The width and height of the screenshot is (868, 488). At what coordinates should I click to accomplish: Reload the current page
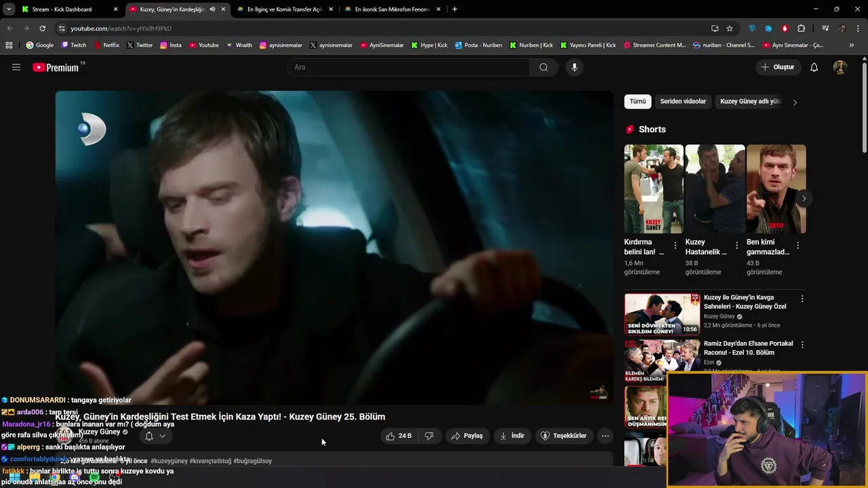point(42,28)
